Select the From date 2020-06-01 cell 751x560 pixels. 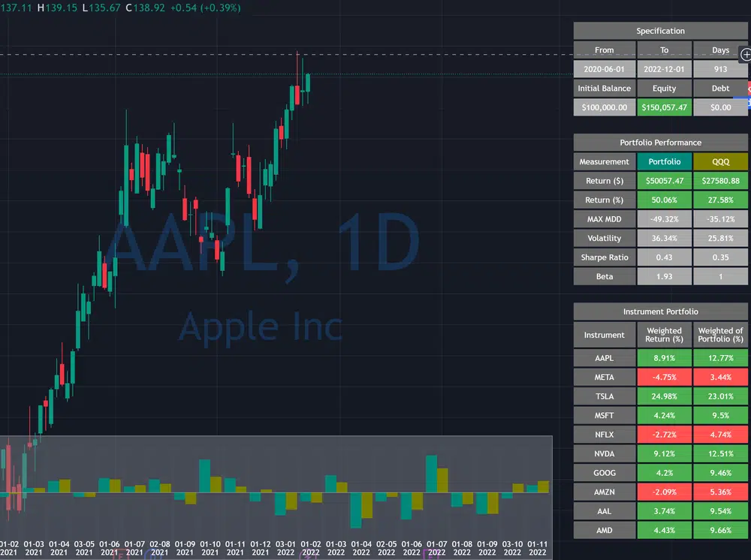[x=604, y=69]
